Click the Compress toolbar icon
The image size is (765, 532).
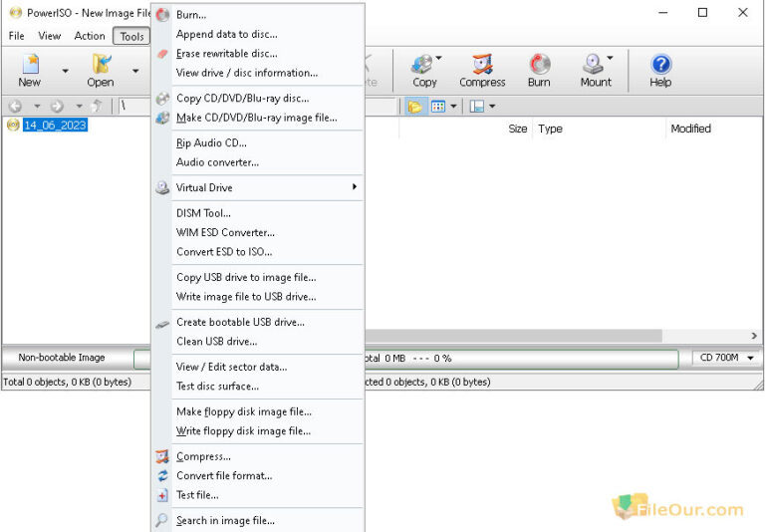click(482, 65)
